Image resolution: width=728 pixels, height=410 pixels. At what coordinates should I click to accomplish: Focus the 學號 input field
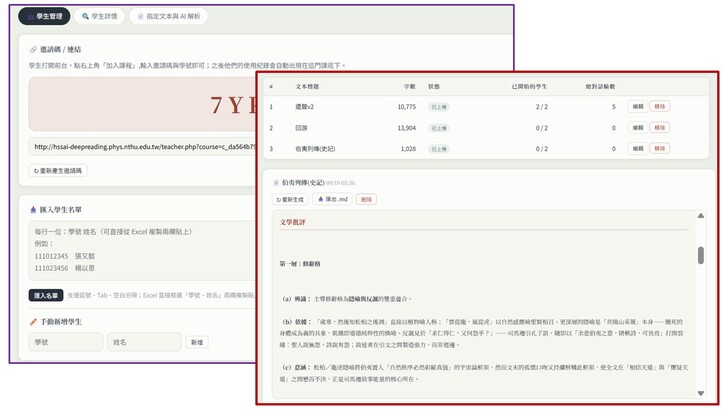click(x=65, y=342)
